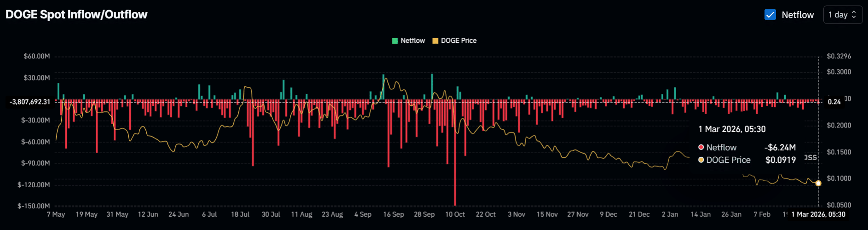Viewport: 868px width, 230px height.
Task: Click the red Netflow dot in tooltip
Action: pos(701,147)
